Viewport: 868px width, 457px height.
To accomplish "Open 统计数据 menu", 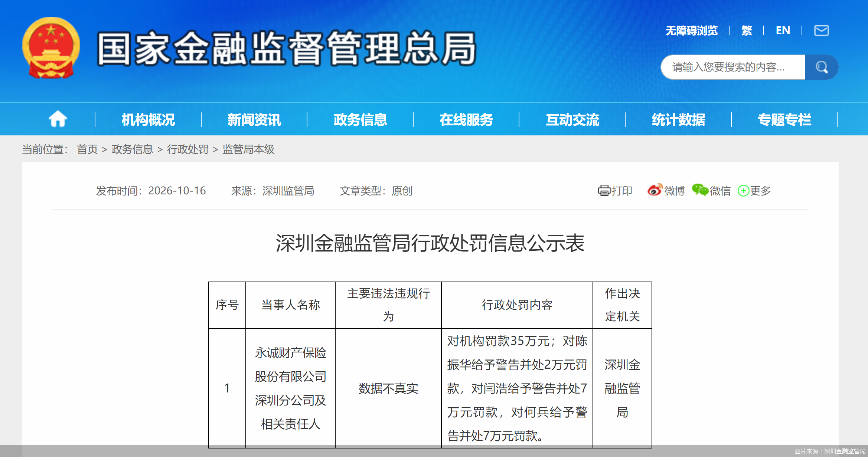I will 678,119.
